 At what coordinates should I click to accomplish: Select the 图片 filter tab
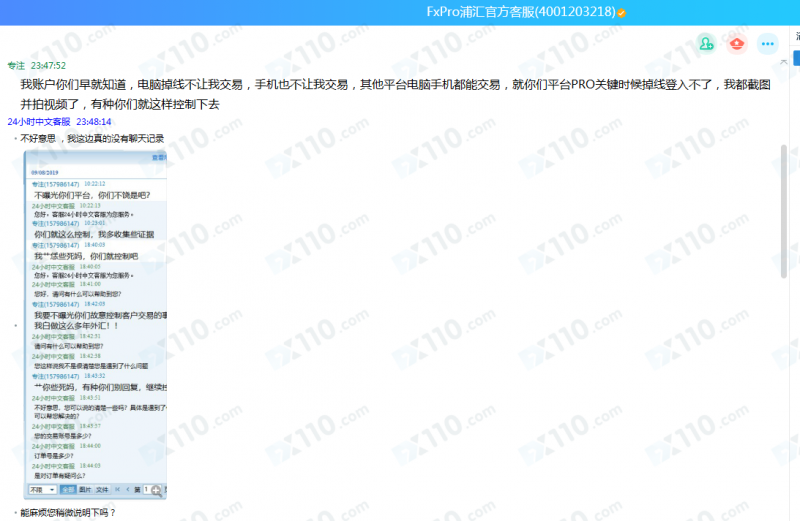tap(85, 490)
